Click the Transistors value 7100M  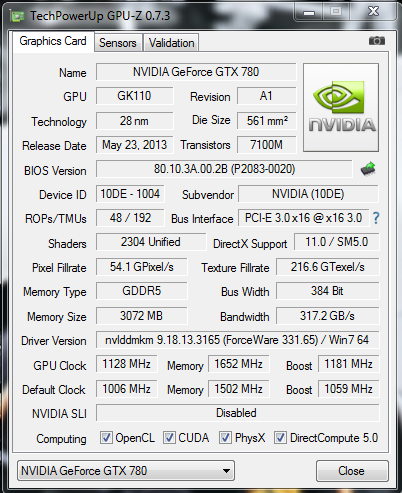click(266, 145)
